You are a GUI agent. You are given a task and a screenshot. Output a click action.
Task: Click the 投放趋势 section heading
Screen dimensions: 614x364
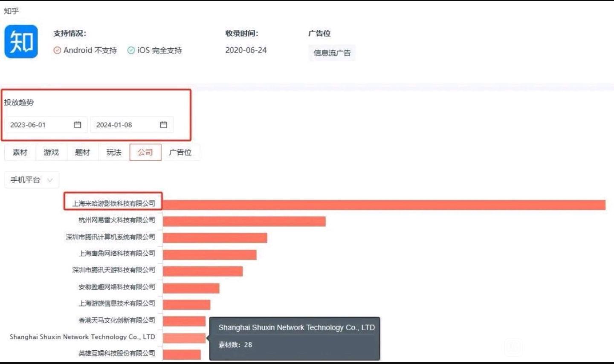19,102
